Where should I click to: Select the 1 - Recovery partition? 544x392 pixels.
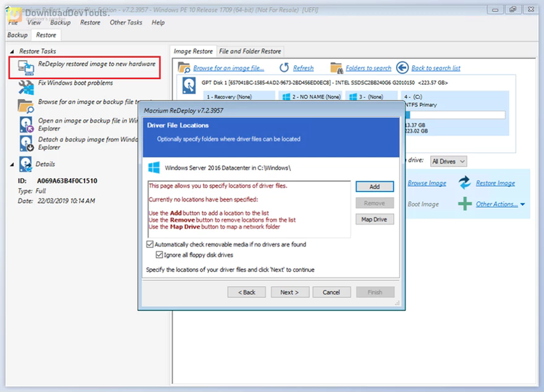coord(239,96)
